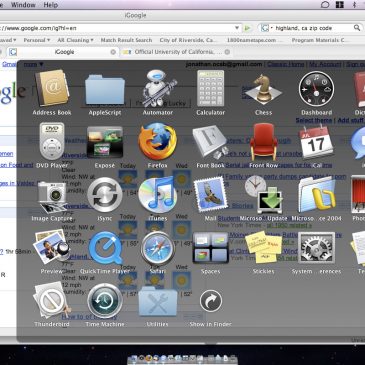This screenshot has height=365, width=365.
Task: Open iTunes music icon
Action: point(158,195)
